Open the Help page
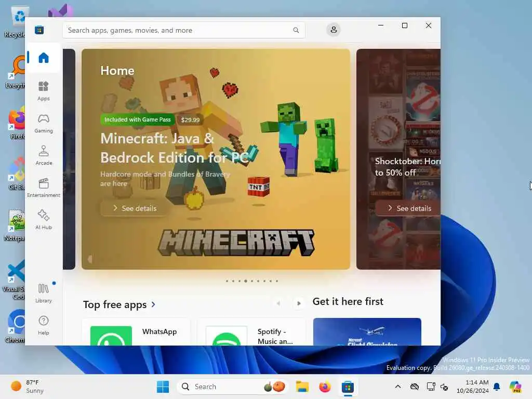 44,325
